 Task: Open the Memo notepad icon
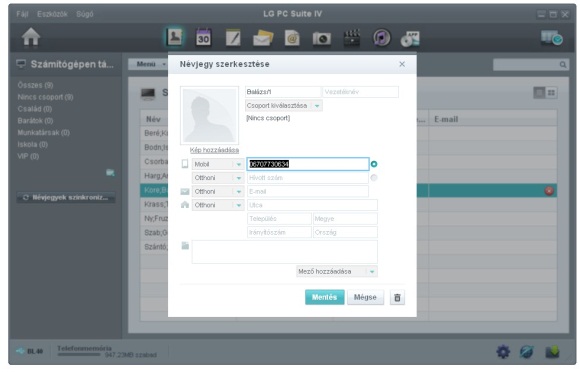[233, 38]
